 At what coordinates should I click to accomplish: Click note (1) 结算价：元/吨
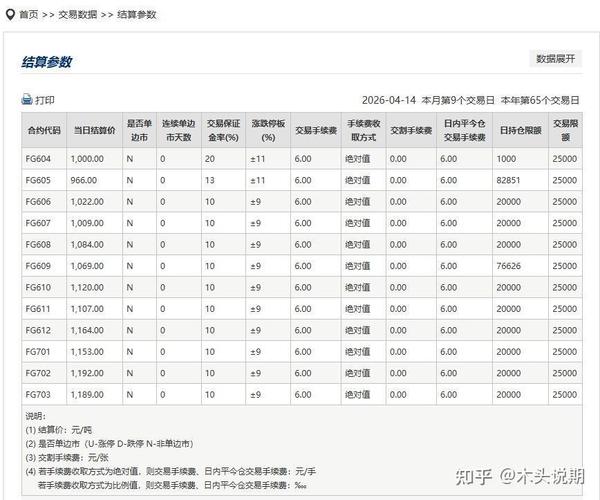[x=59, y=430]
